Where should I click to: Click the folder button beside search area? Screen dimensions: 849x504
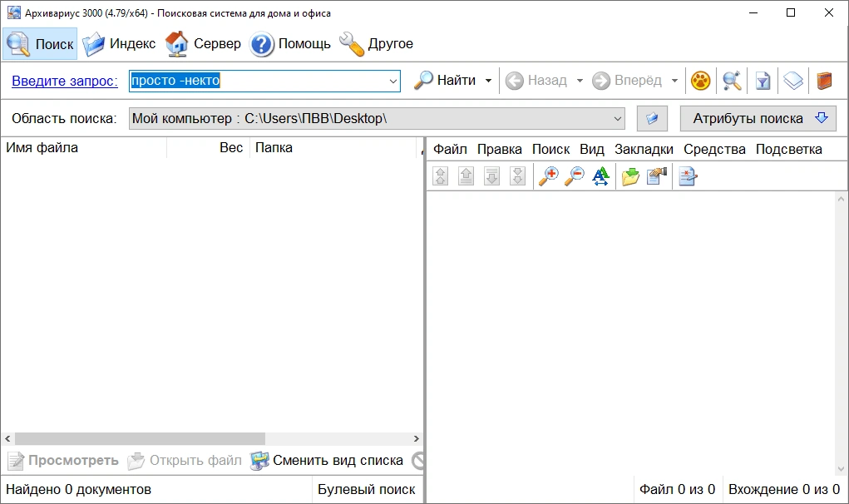[652, 119]
